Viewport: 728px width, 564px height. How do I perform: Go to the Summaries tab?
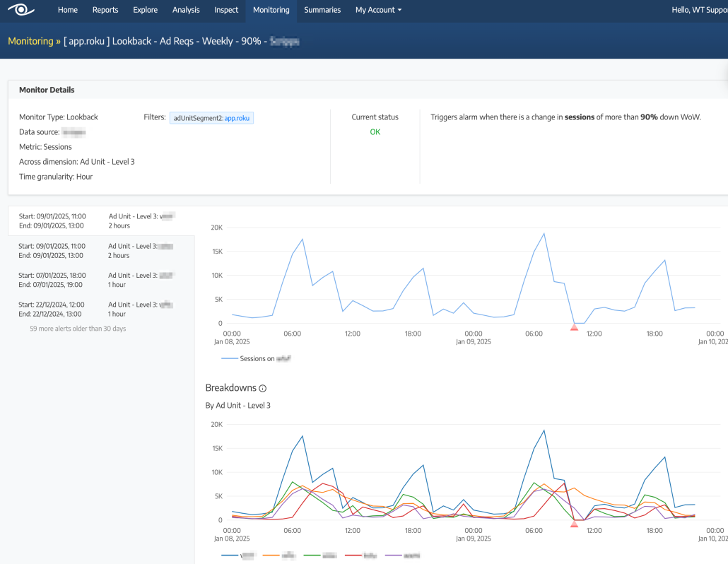pyautogui.click(x=322, y=10)
